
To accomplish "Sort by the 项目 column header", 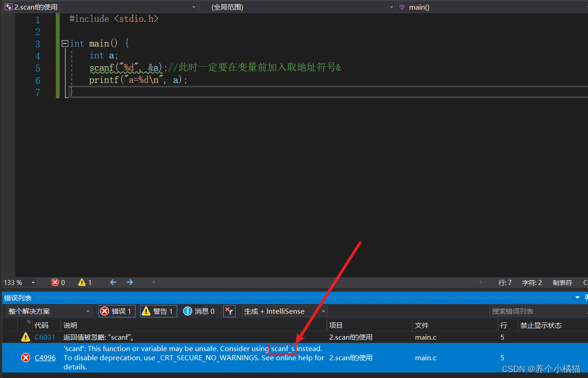I will tap(370, 325).
